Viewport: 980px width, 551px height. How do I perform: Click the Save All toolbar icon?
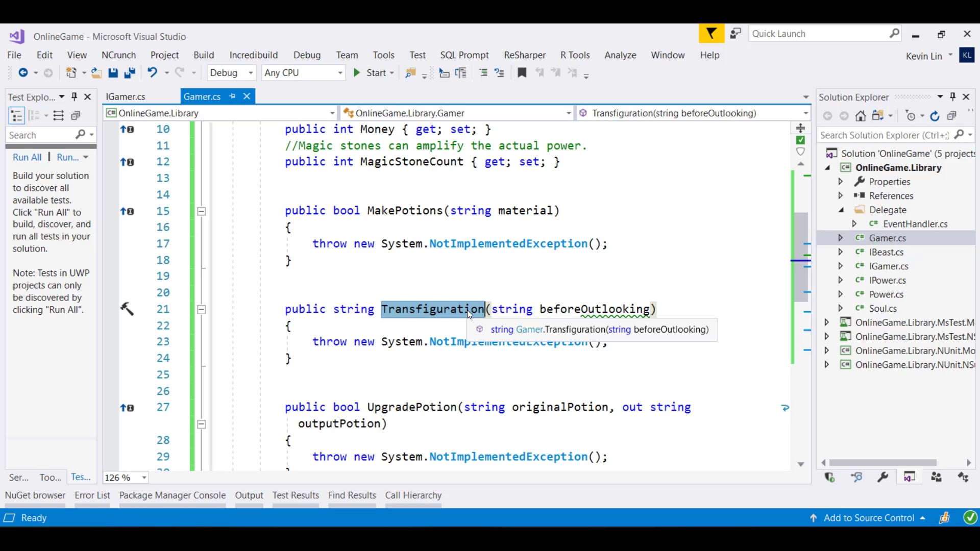[x=130, y=73]
